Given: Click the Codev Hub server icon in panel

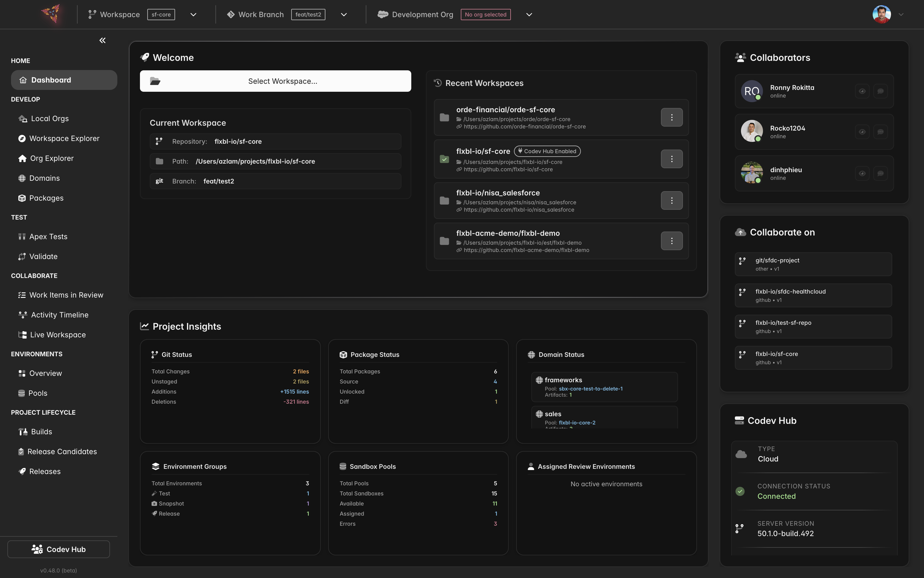Looking at the screenshot, I should (739, 421).
